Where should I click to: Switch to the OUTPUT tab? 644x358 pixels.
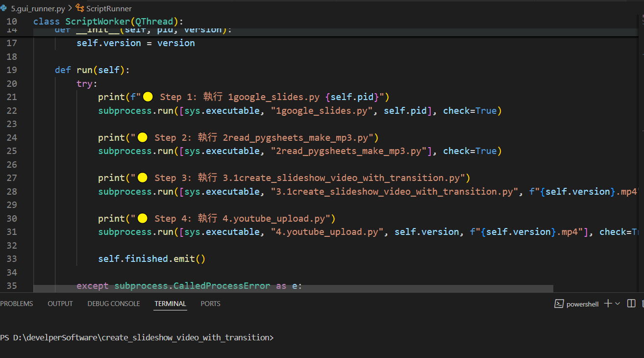pyautogui.click(x=60, y=304)
